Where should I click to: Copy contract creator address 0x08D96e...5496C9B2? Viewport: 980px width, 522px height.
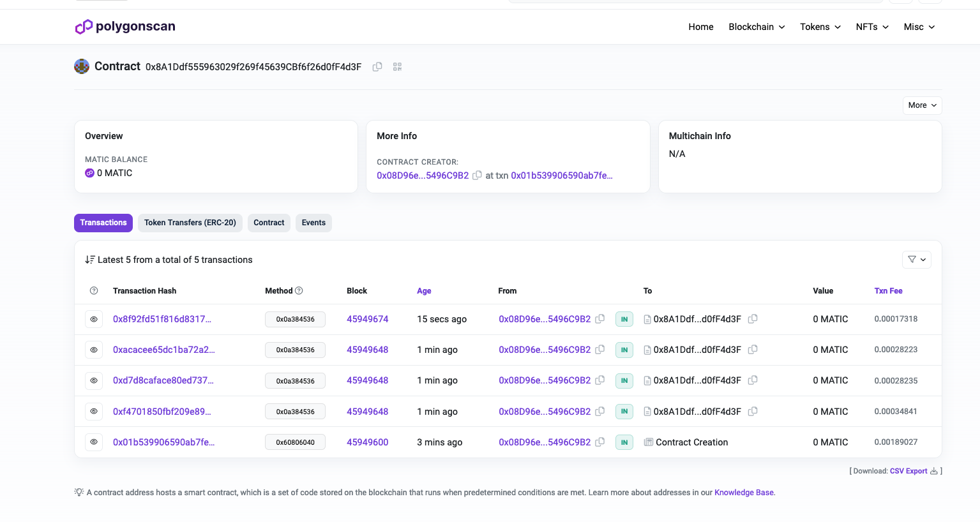[x=477, y=175]
